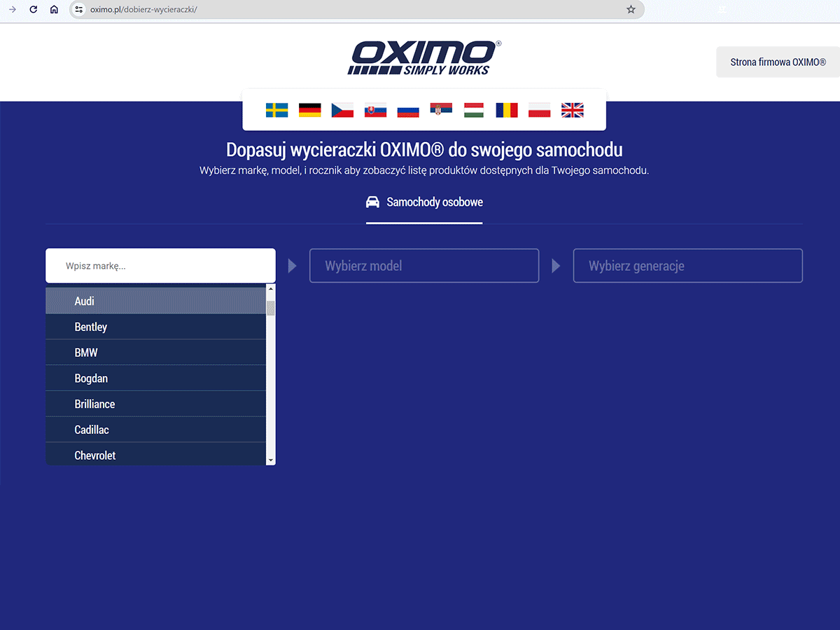This screenshot has width=840, height=630.
Task: Select the Russian flag language
Action: [x=408, y=110]
